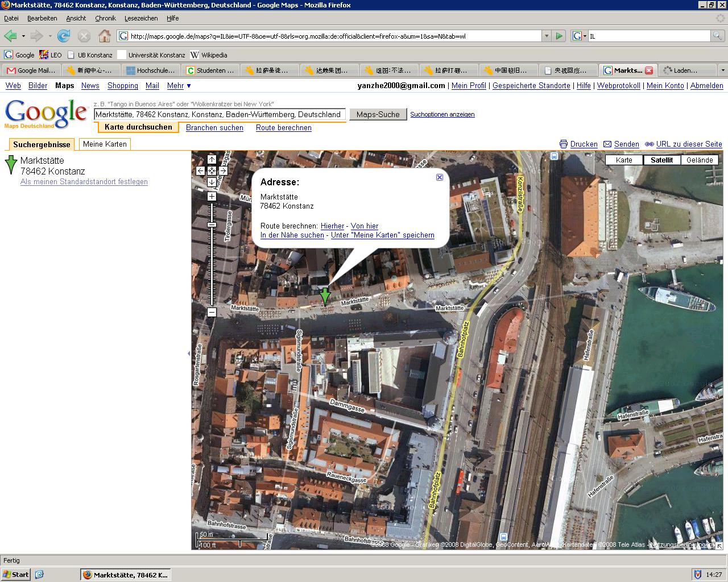Select the Route berechnen tab
The height and width of the screenshot is (582, 728).
284,128
